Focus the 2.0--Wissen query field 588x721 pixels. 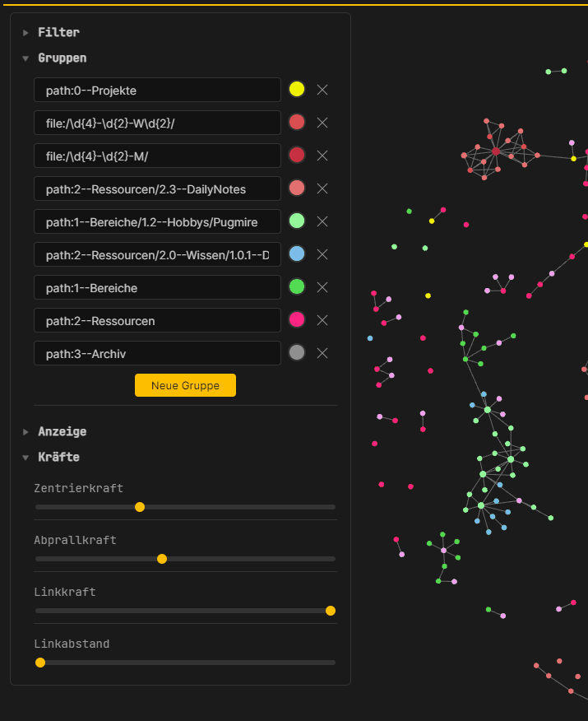(x=157, y=254)
